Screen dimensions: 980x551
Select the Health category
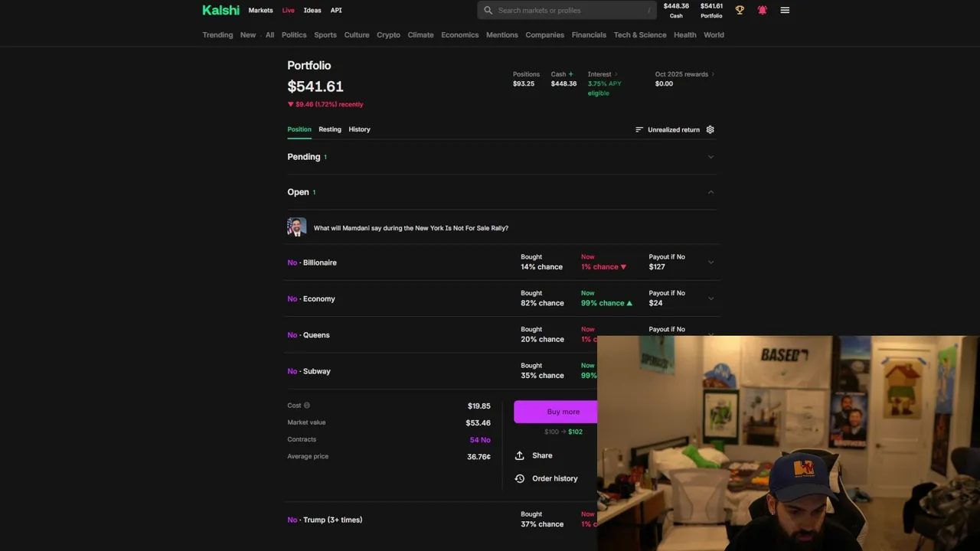click(685, 34)
